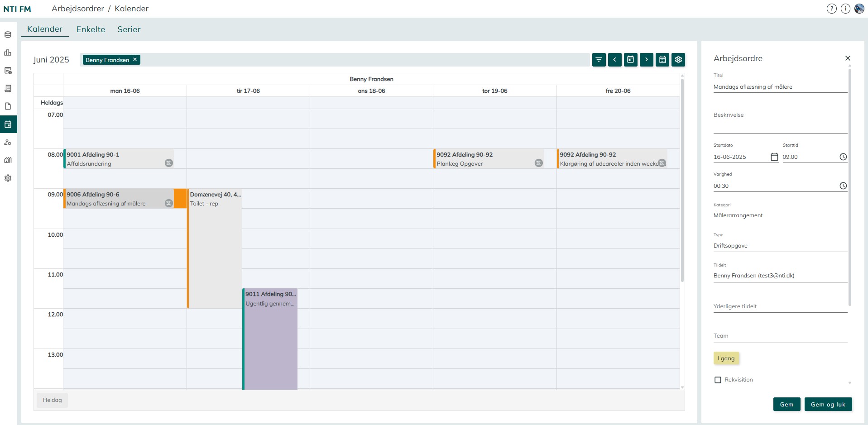Viewport: 868px width, 425px height.
Task: Open the Startdato date picker
Action: (x=774, y=157)
